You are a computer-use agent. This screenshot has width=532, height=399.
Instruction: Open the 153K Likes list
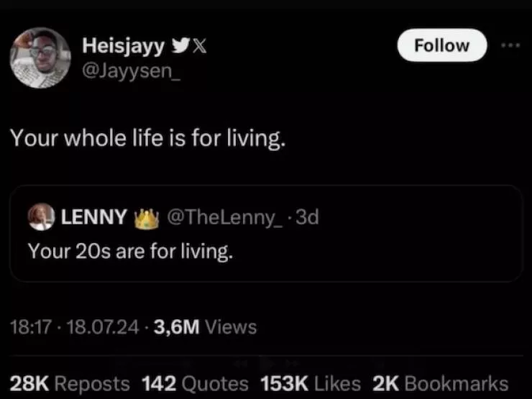311,383
